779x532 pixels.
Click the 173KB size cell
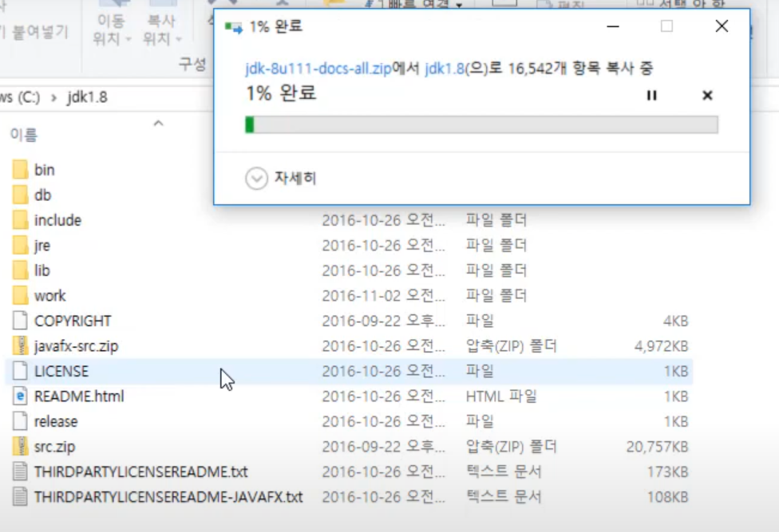tap(668, 472)
